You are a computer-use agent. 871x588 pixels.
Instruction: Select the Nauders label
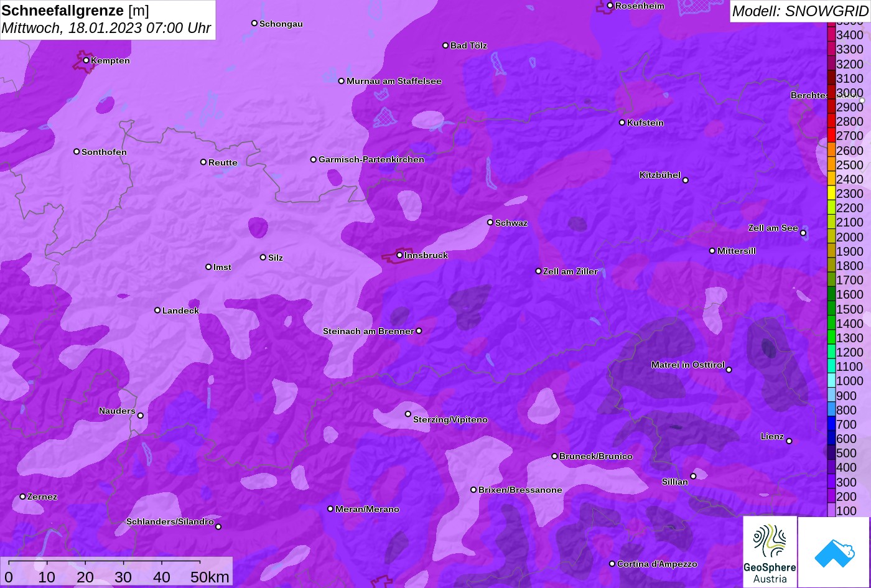[117, 411]
